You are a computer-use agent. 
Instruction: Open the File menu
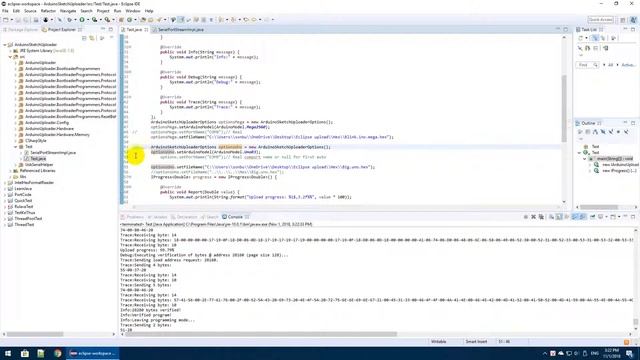(x=5, y=11)
